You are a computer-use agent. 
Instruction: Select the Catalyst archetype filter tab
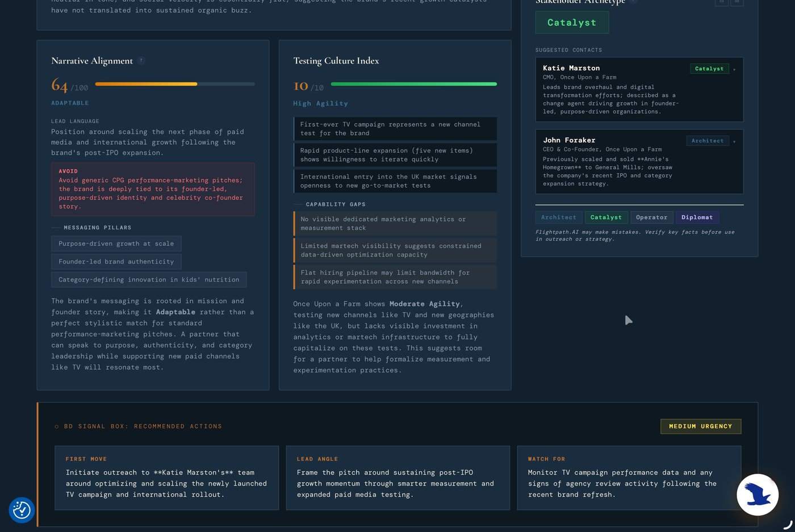(606, 217)
